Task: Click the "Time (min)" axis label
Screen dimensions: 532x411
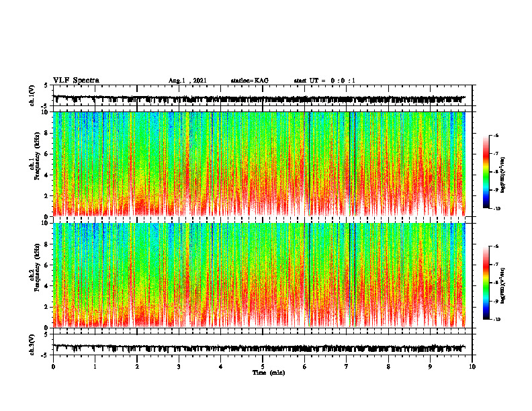Action: [269, 373]
